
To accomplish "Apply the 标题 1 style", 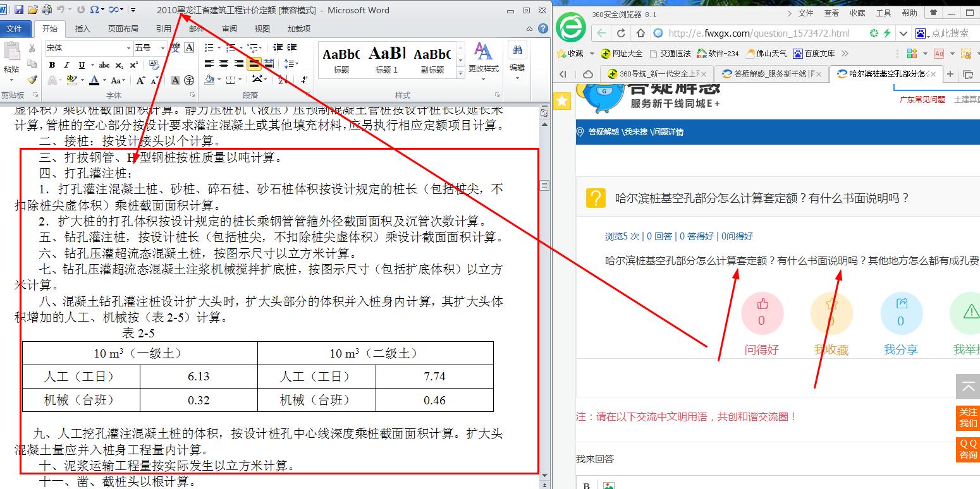I will pyautogui.click(x=387, y=60).
